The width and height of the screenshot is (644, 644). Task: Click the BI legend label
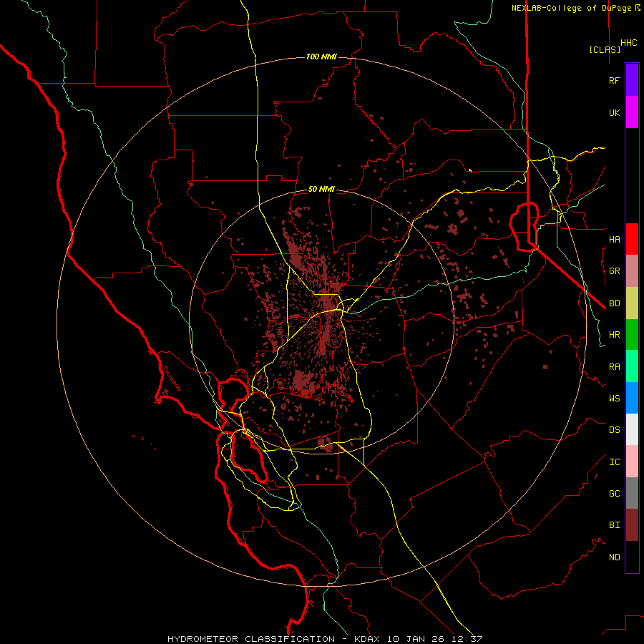(x=614, y=525)
